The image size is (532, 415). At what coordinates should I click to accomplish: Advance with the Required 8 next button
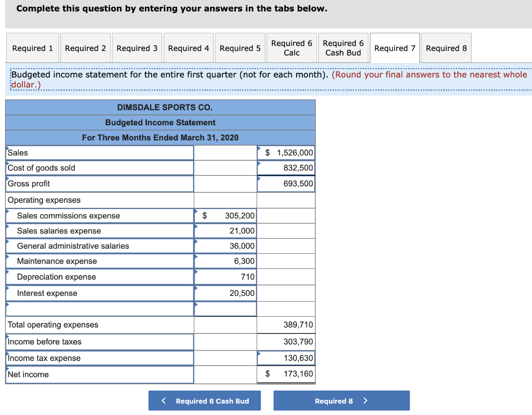click(342, 401)
